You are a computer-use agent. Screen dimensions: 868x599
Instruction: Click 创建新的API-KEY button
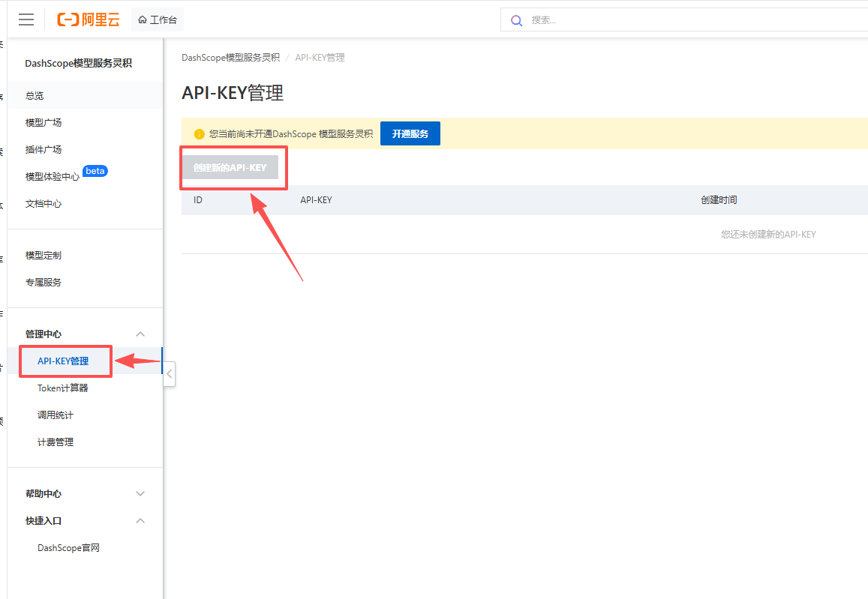230,168
